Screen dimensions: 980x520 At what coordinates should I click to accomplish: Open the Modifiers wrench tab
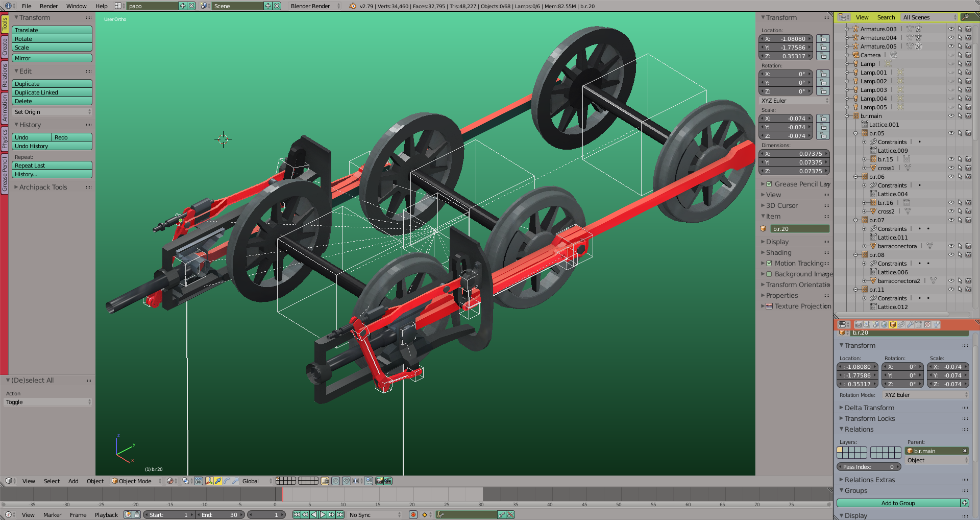(910, 324)
